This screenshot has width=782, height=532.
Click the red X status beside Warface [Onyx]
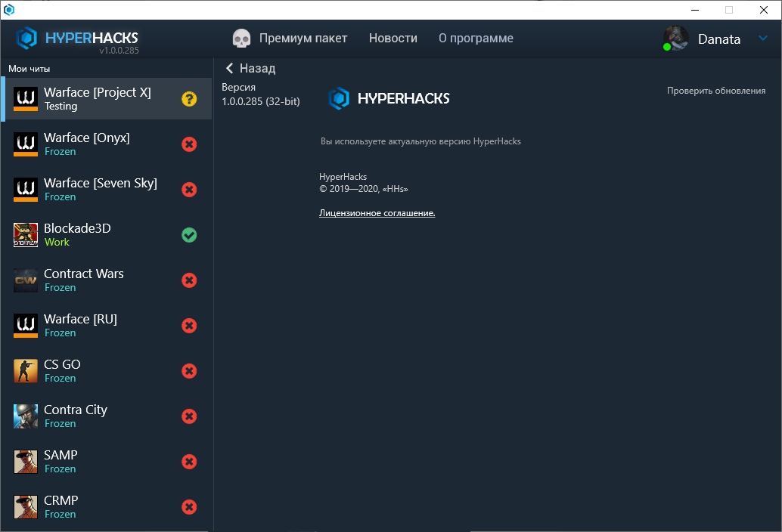[189, 144]
